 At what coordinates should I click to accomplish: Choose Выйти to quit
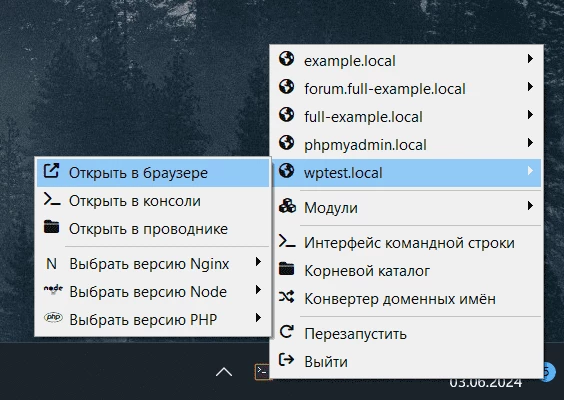[x=406, y=362]
